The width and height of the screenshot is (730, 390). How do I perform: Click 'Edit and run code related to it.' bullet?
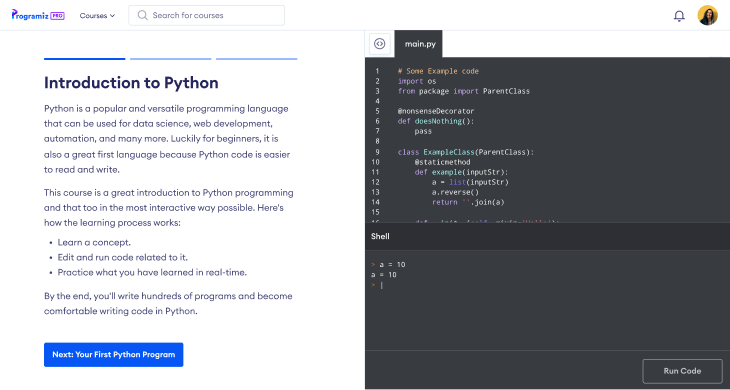122,257
